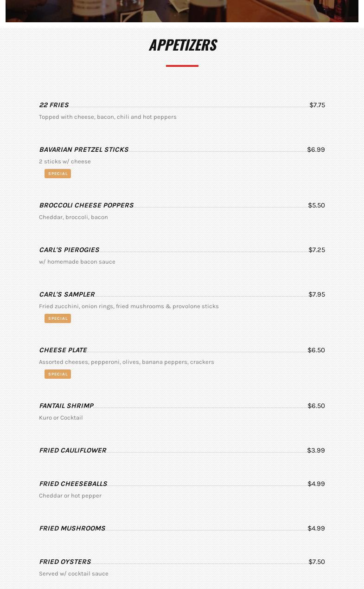The image size is (364, 589).
Task: Click Carl's Pierogies heading
Action: click(69, 250)
